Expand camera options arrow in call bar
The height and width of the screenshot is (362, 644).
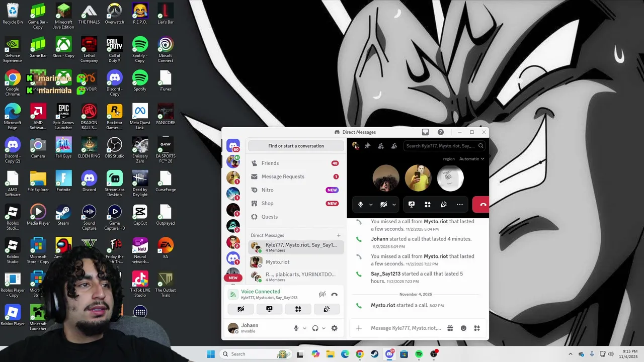tap(394, 205)
